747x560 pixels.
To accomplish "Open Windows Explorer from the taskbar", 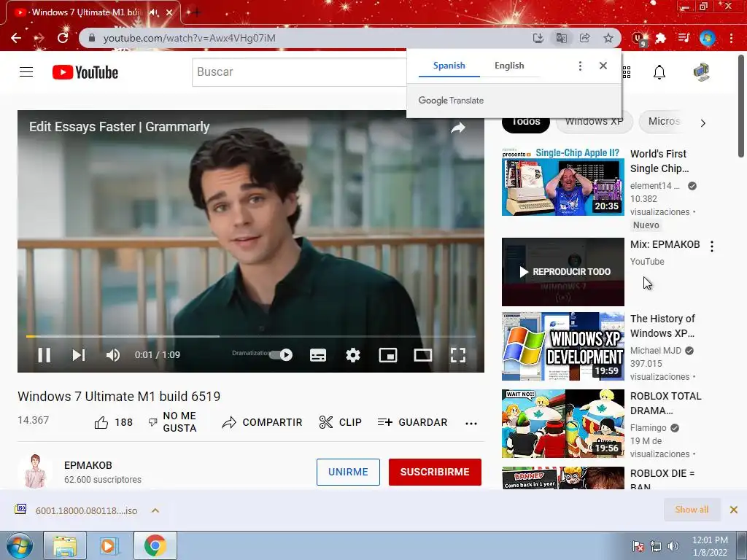I will tap(65, 545).
